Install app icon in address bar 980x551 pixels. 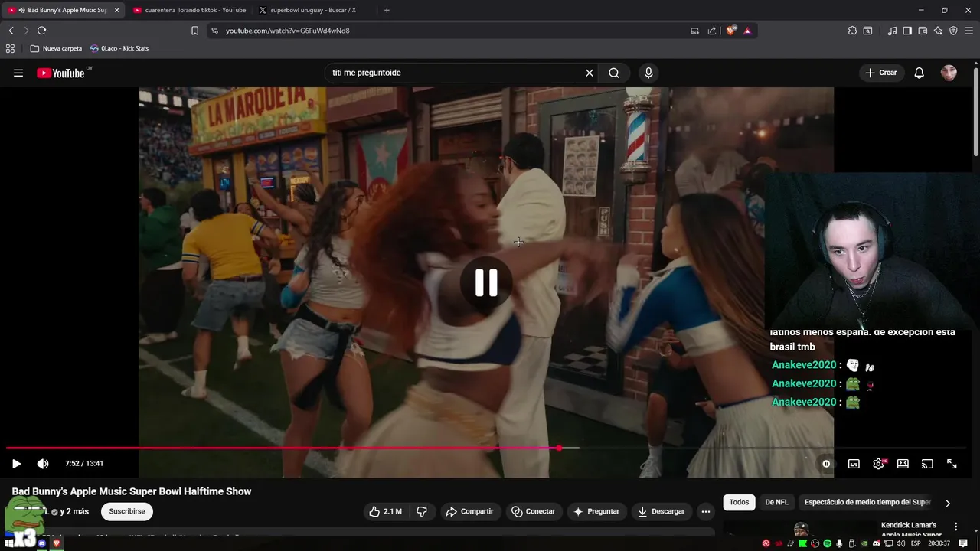tap(694, 31)
